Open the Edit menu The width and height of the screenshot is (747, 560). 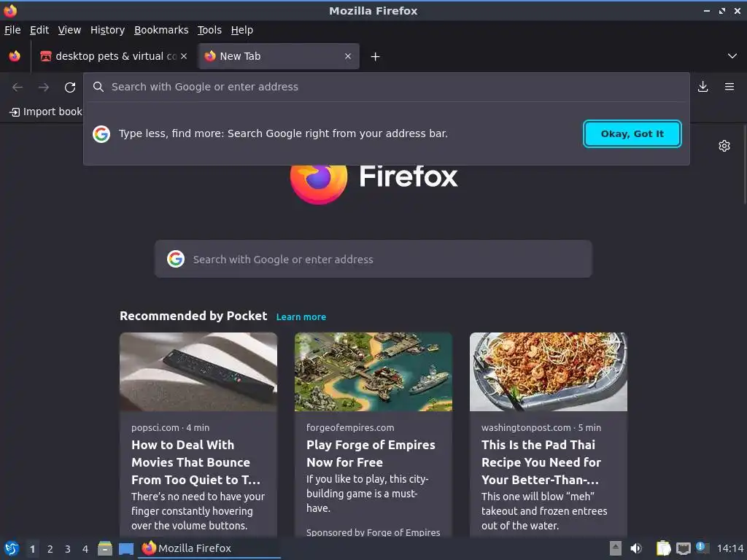tap(39, 30)
